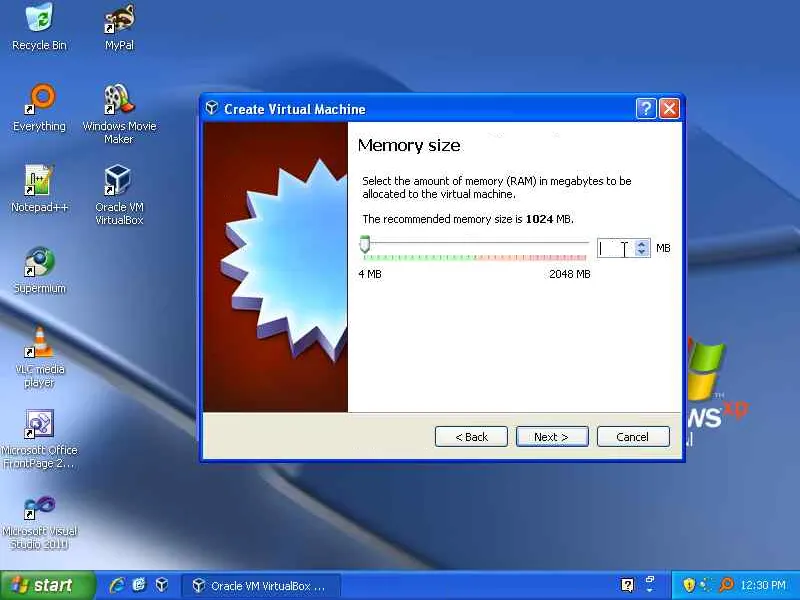This screenshot has height=600, width=800.
Task: Go to the previous step with Back
Action: [471, 437]
